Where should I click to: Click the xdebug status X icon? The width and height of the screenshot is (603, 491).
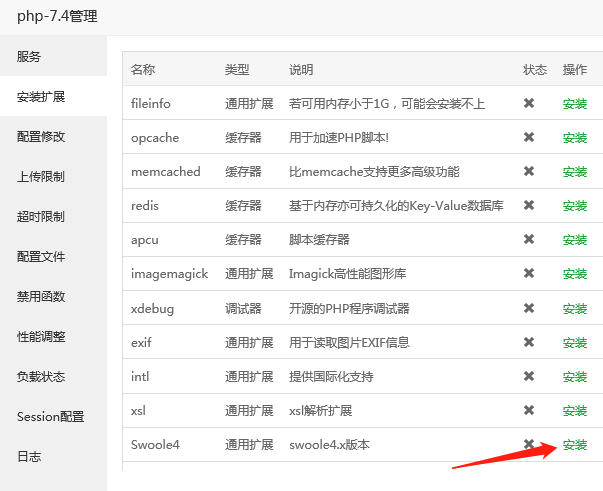pyautogui.click(x=529, y=308)
